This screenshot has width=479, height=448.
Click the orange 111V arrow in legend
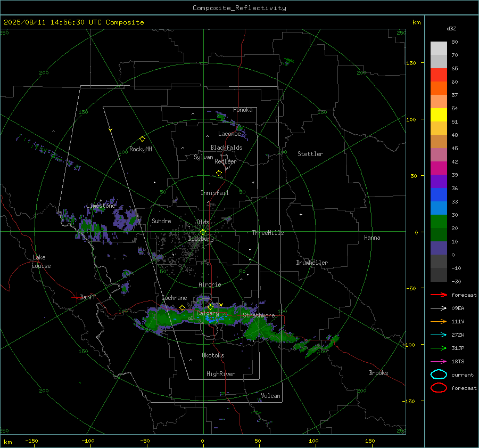(x=439, y=321)
